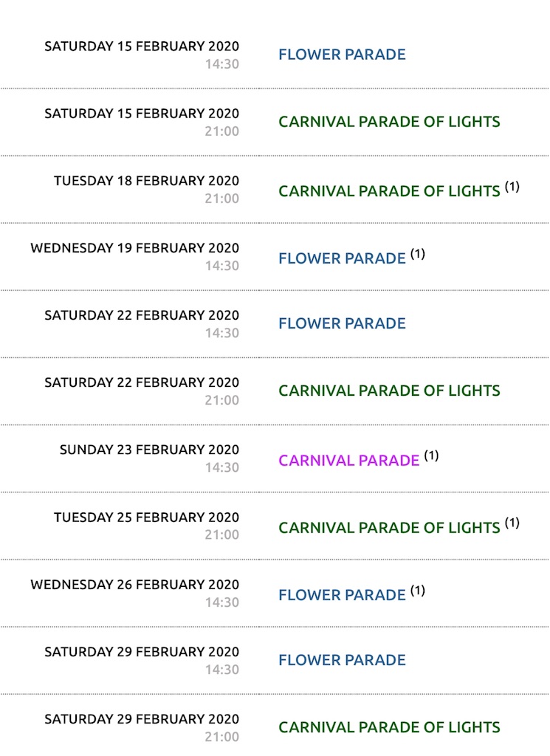Open Carnival Parade of Lights on 15 February
This screenshot has height=756, width=550.
389,122
